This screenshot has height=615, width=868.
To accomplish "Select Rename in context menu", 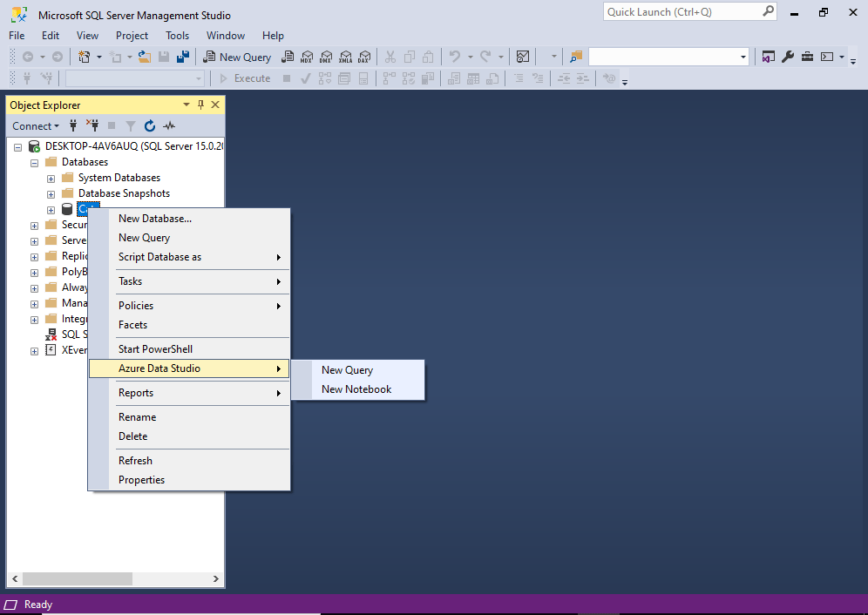I will [189, 417].
